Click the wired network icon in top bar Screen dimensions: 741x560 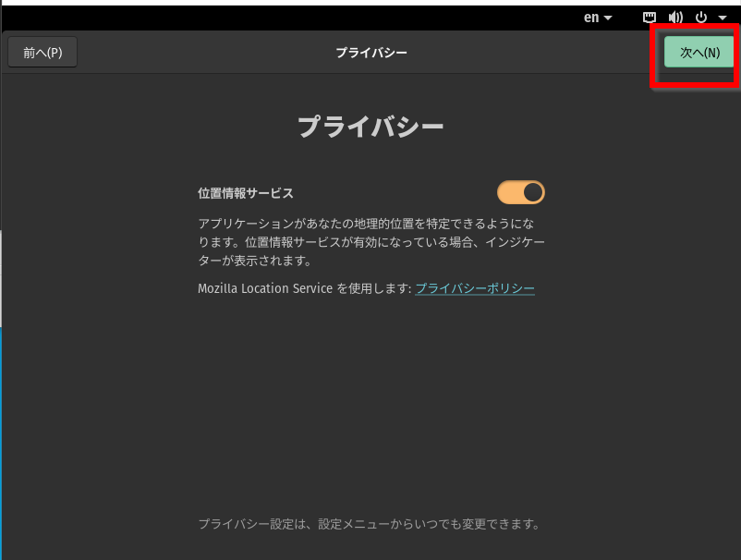[x=650, y=18]
